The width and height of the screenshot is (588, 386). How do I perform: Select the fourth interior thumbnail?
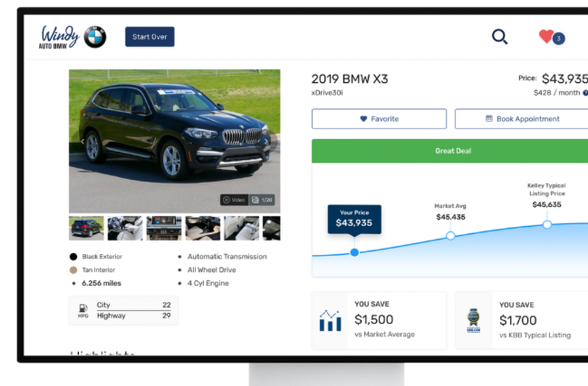[x=203, y=228]
